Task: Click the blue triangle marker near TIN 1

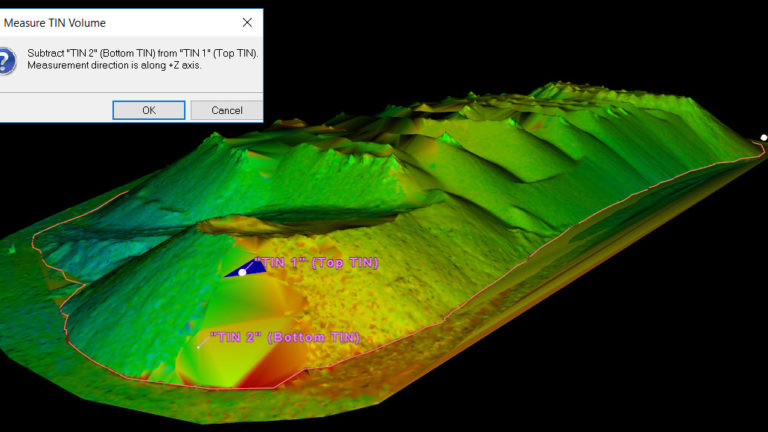Action: click(x=234, y=270)
